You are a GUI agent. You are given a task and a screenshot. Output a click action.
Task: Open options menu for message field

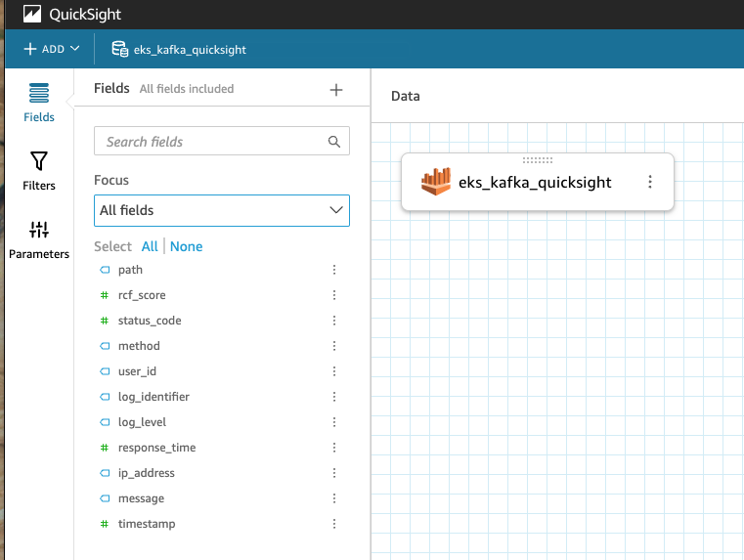(x=334, y=498)
